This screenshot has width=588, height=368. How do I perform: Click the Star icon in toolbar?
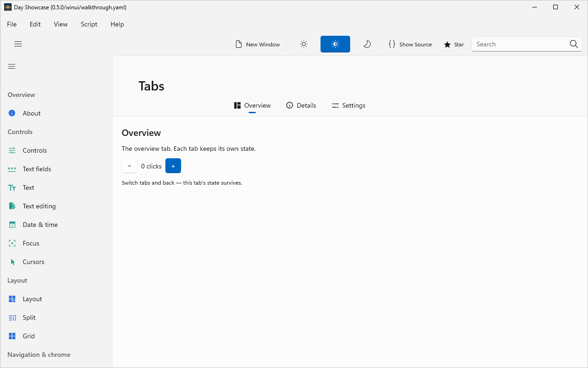(x=447, y=45)
